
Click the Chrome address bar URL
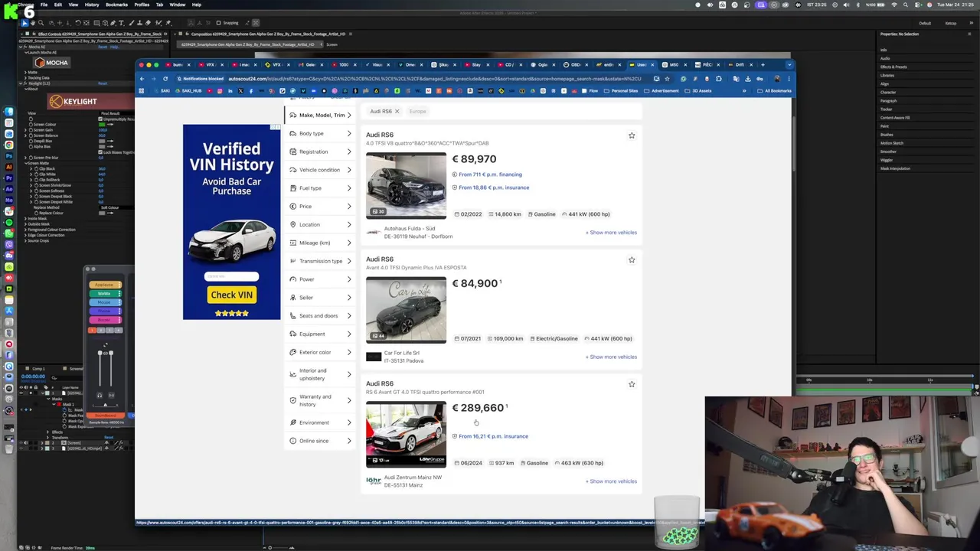(435, 79)
